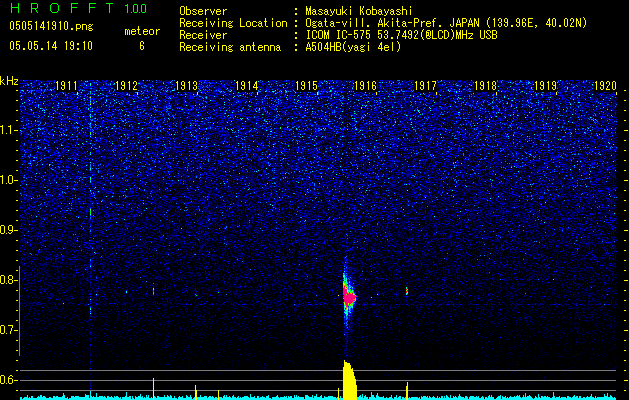Click the small red echo after 1912
Image resolution: width=629 pixels, height=400 pixels.
pos(153,291)
